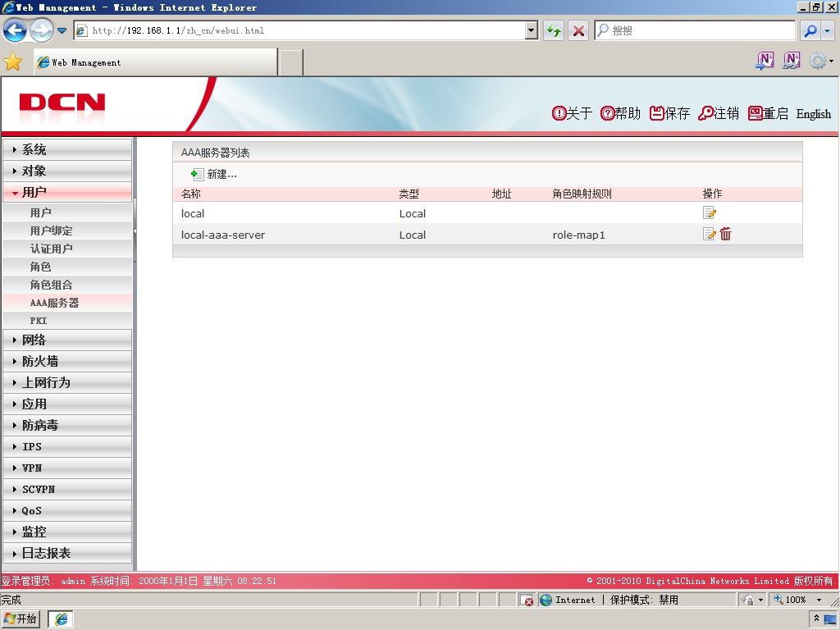The width and height of the screenshot is (840, 630).
Task: Open a new blank browser tab
Action: pos(291,62)
